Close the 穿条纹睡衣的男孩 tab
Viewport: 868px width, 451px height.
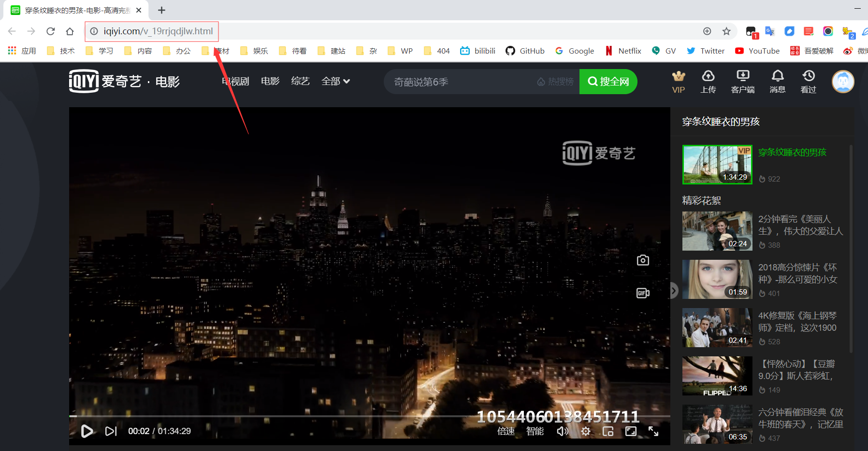(x=139, y=10)
